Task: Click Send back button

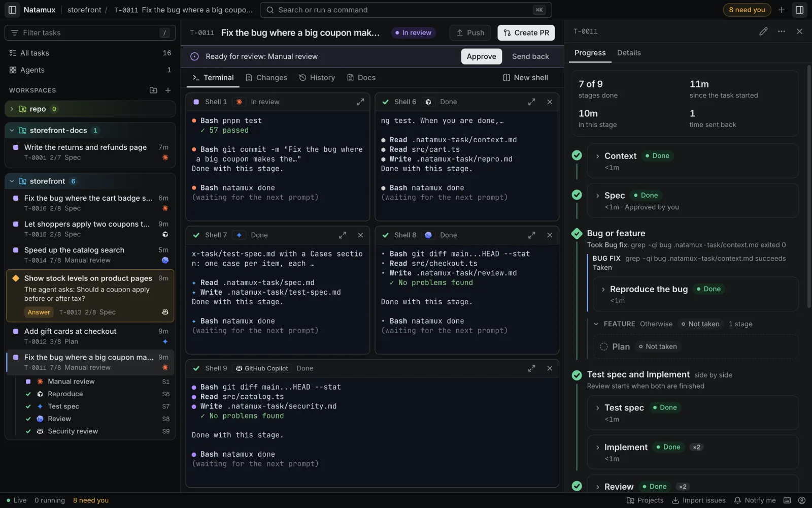Action: click(x=530, y=56)
